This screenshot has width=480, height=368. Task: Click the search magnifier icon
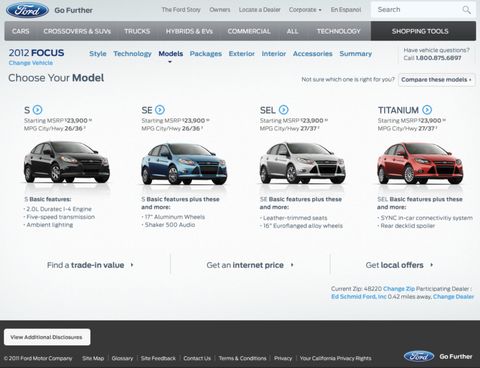[467, 10]
